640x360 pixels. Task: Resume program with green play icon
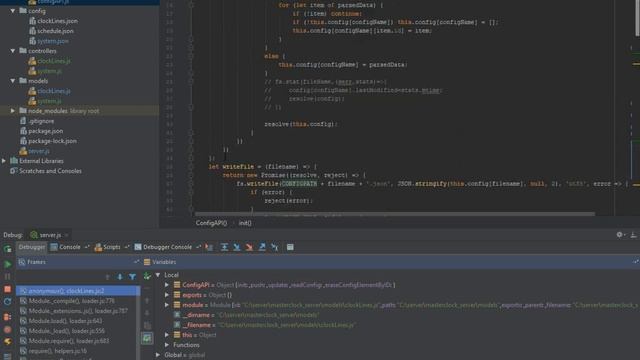(x=7, y=264)
